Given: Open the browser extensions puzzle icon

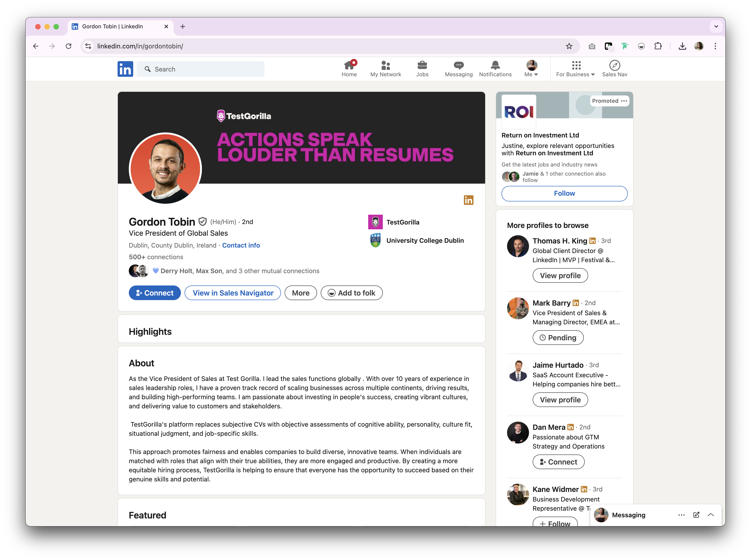Looking at the screenshot, I should click(658, 46).
